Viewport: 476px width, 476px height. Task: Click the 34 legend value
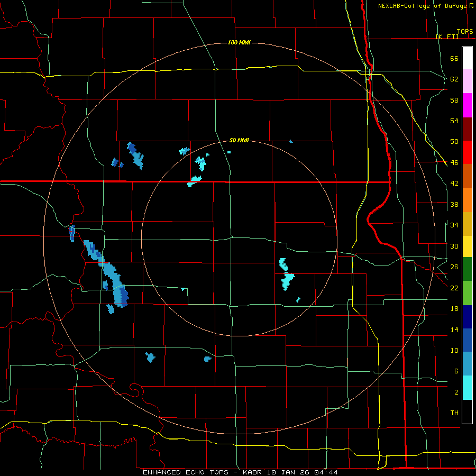click(x=454, y=225)
